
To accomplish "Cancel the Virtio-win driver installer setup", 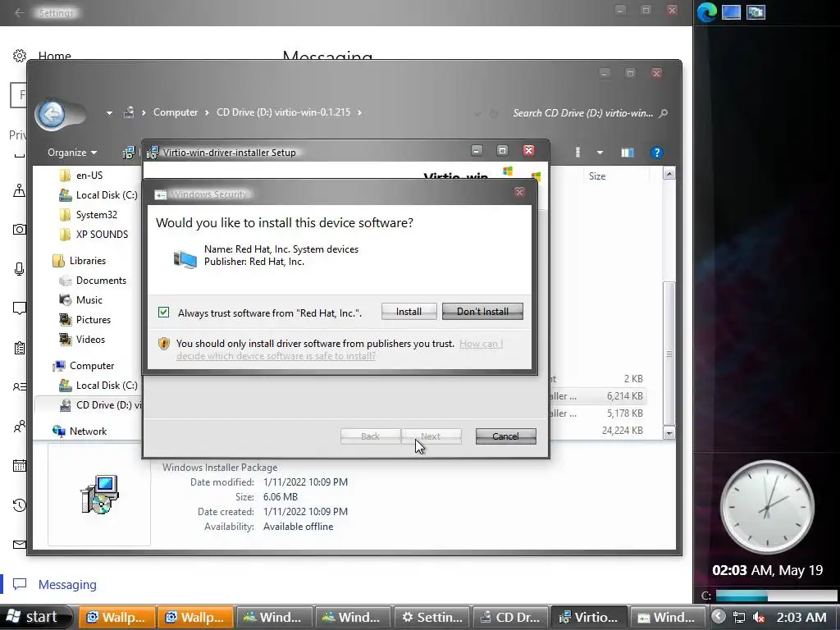I will [505, 436].
